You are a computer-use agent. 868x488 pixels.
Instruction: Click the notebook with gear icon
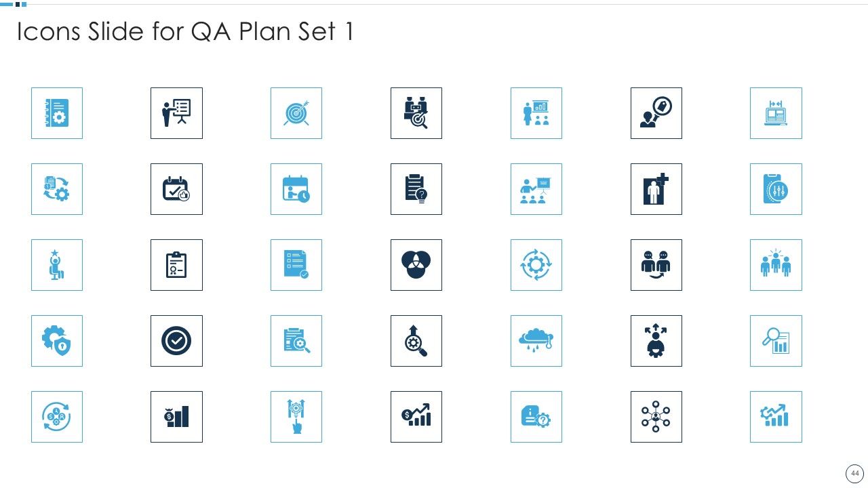(x=57, y=113)
